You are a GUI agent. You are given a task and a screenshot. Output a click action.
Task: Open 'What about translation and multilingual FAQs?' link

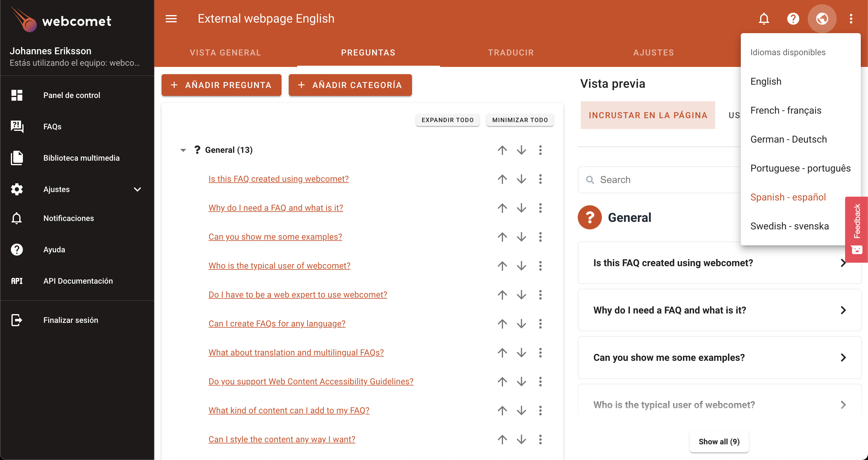pyautogui.click(x=296, y=353)
